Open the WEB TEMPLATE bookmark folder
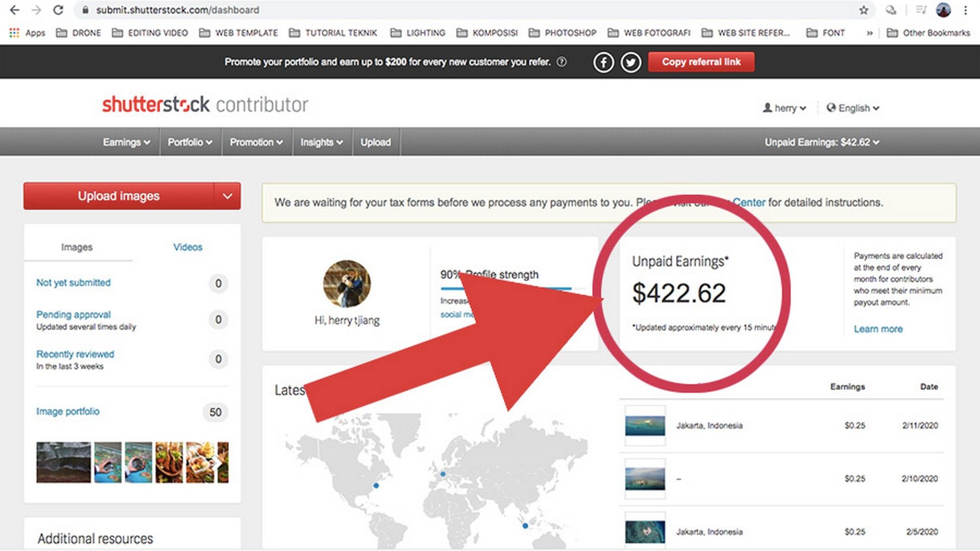Viewport: 980px width, 551px height. coord(238,33)
